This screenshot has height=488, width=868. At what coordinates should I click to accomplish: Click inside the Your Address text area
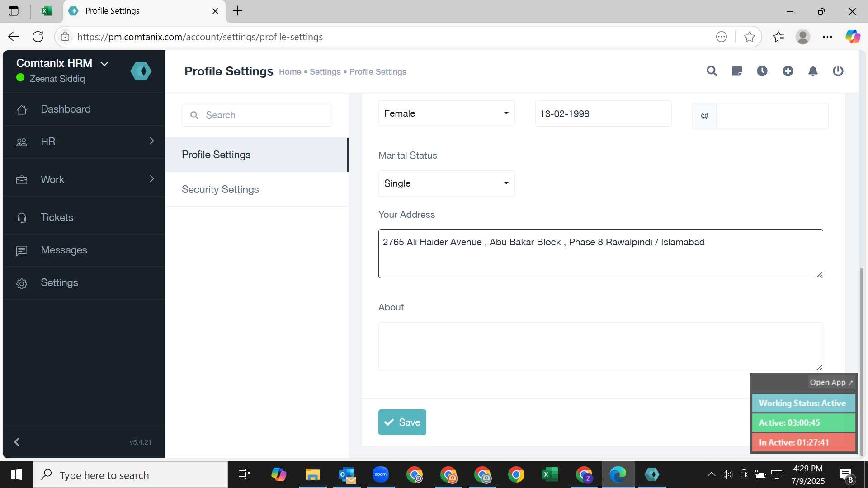(600, 253)
